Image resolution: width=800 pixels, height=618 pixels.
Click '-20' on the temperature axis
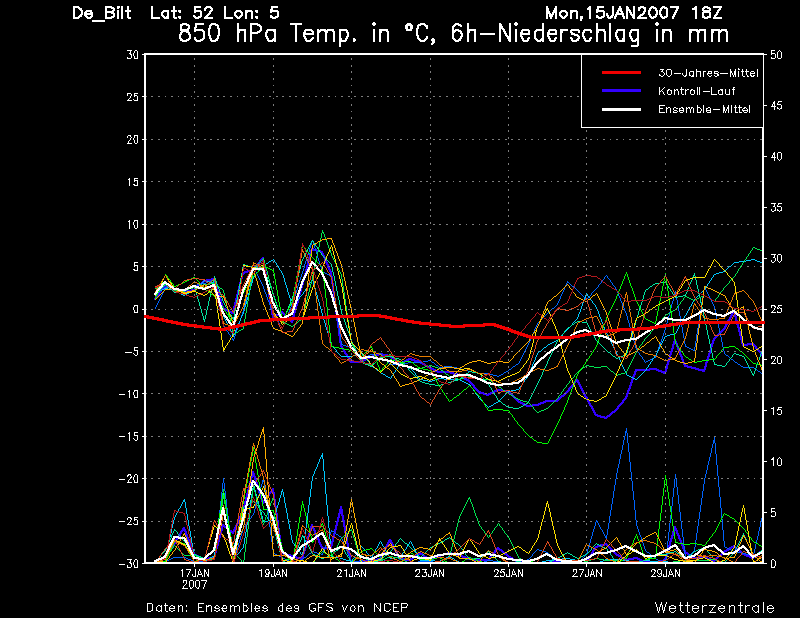[129, 479]
